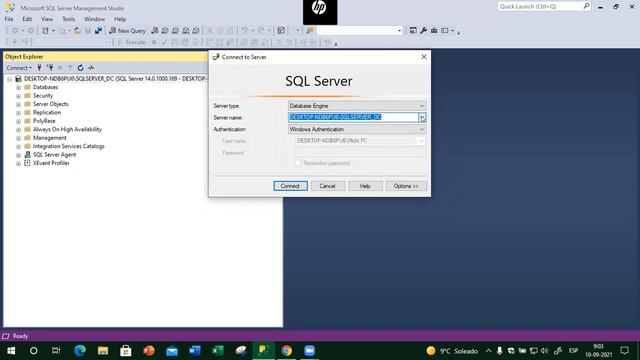Open Excel from the taskbar
This screenshot has height=360, width=640.
[218, 351]
